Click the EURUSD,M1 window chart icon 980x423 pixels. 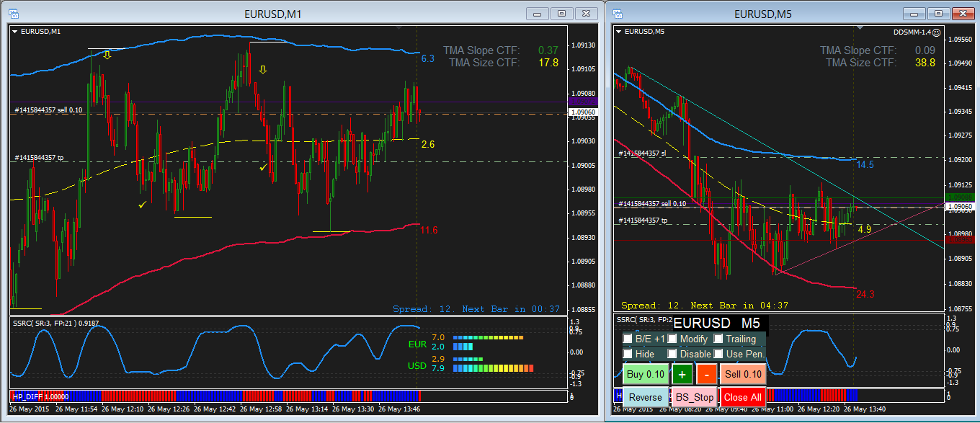(14, 13)
